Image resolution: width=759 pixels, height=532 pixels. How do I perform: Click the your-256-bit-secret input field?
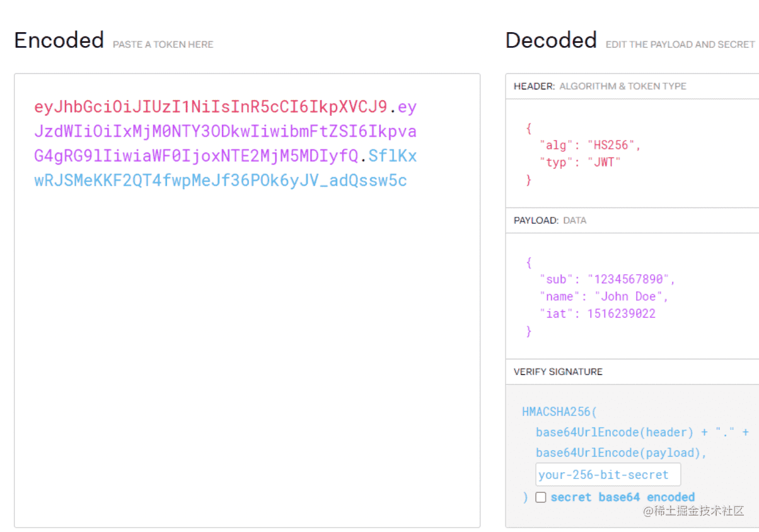pos(608,475)
